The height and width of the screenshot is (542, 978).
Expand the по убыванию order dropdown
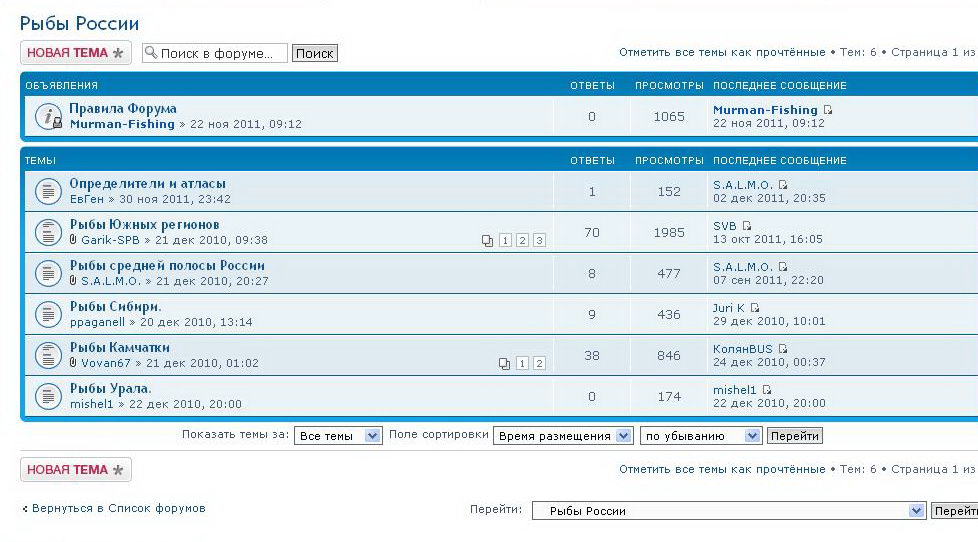coord(700,436)
